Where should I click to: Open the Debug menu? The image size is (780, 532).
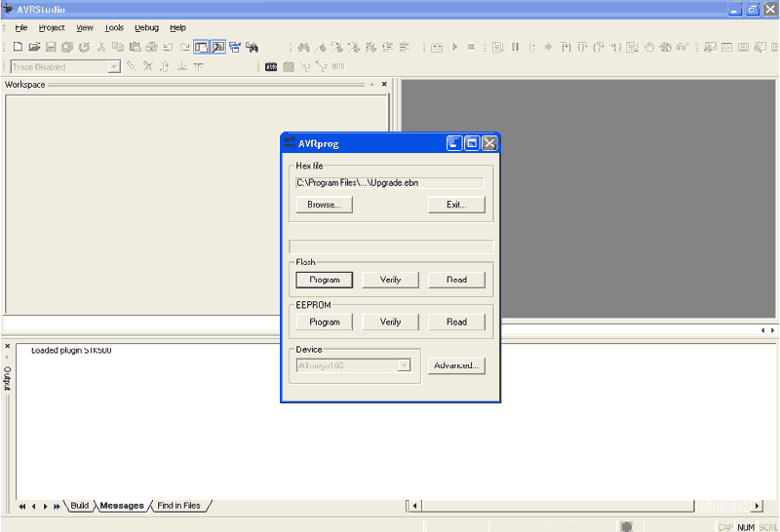click(x=146, y=28)
